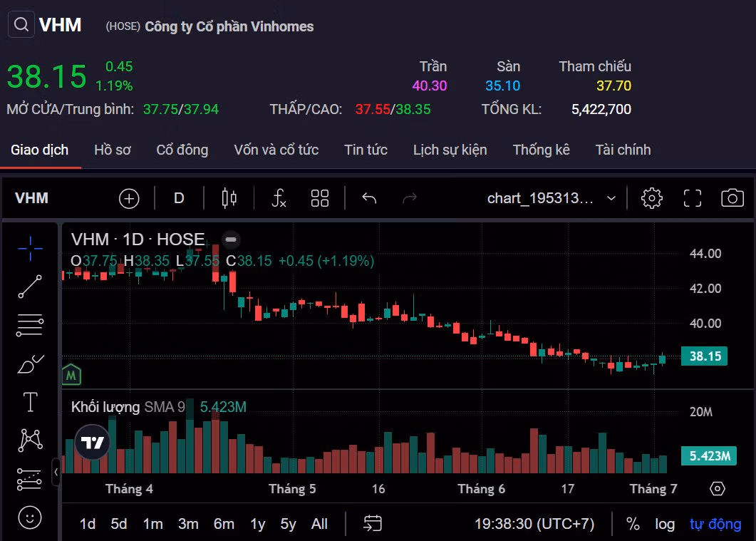Collapse the left drawing toolbar panel

coord(56,472)
